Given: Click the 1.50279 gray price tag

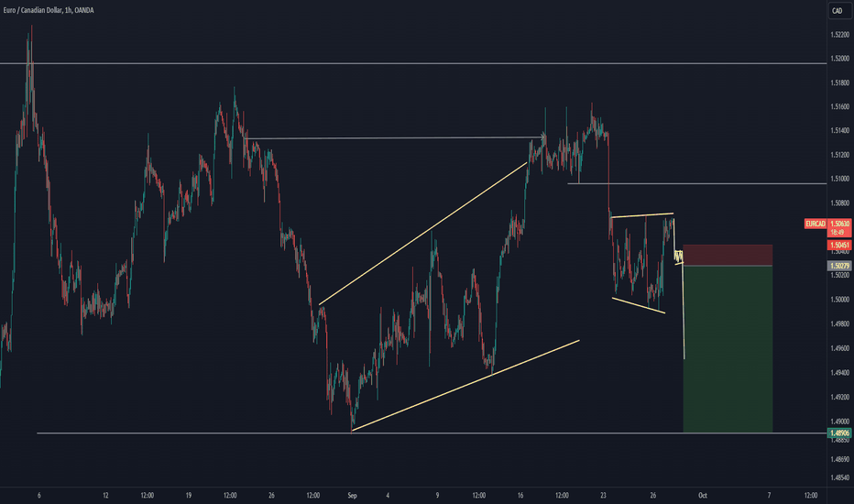Looking at the screenshot, I should tap(840, 266).
